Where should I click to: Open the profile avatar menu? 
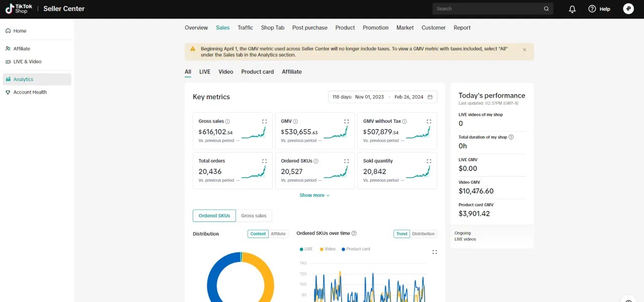628,9
